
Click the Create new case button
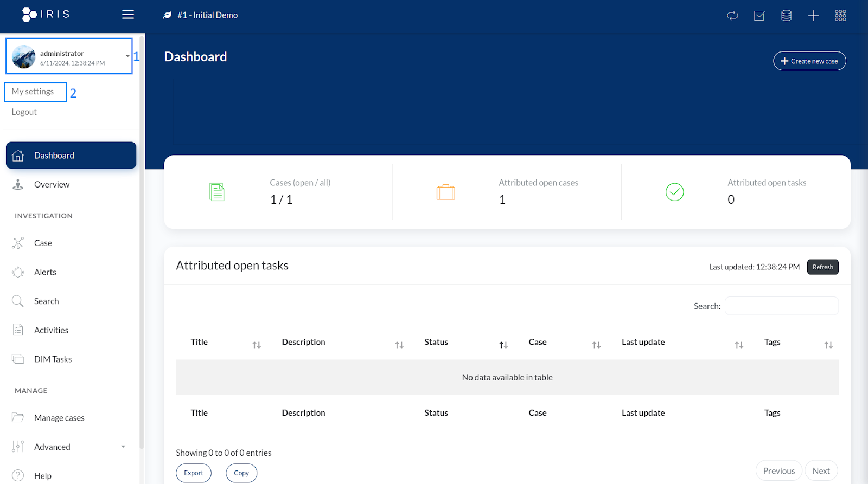(809, 61)
